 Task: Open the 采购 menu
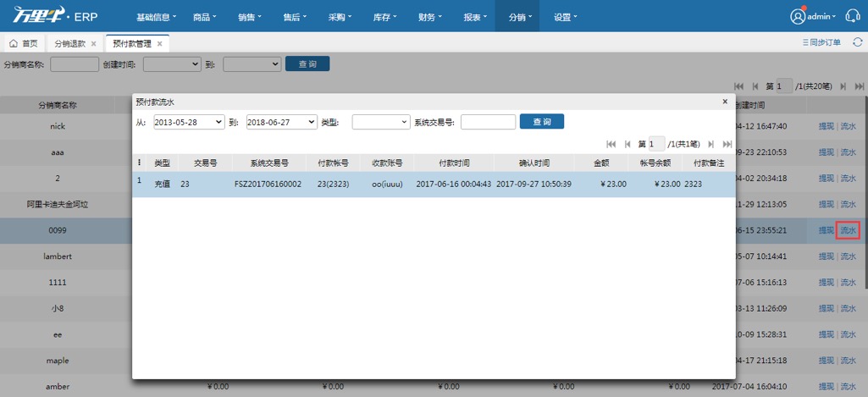point(340,17)
